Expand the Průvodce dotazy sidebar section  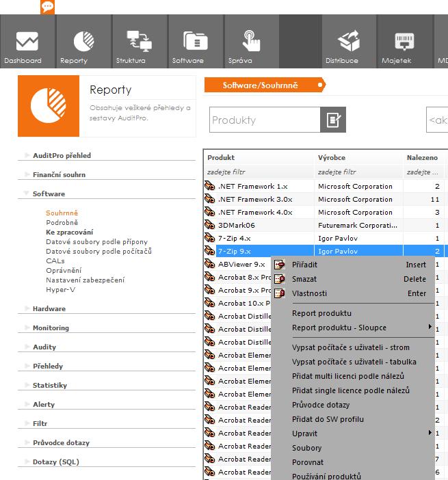pos(27,442)
